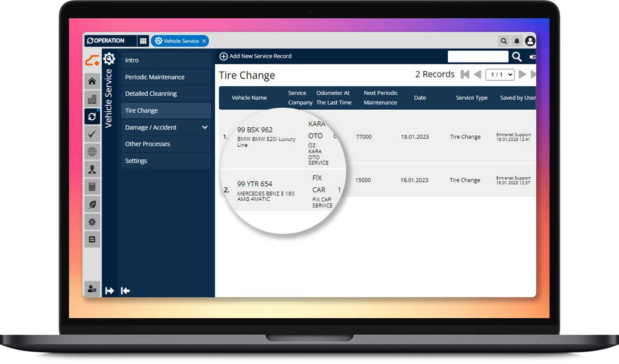Screen dimensions: 619x364
Task: Select Periodic Maintenance from the menu
Action: [x=155, y=77]
